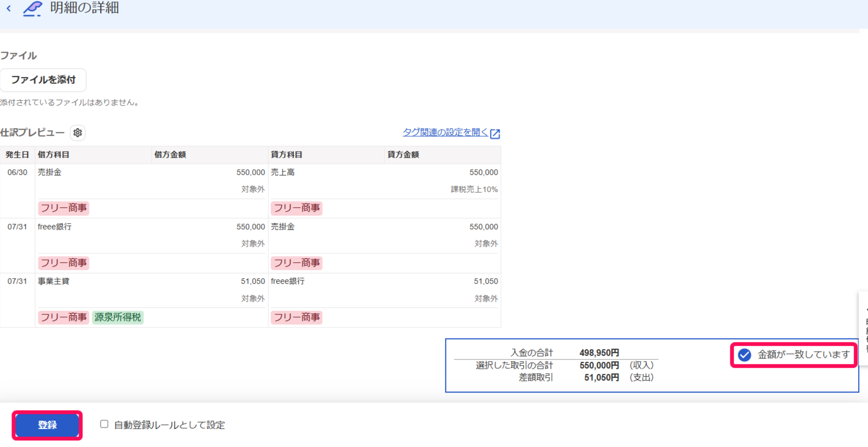Click フリー商事 tag beside 源泉所得税
Viewport: 868px width, 447px height.
(x=64, y=317)
